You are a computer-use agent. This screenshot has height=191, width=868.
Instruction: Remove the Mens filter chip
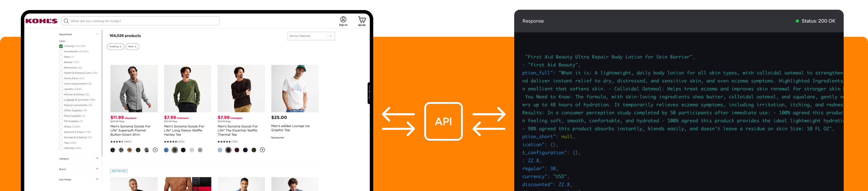pyautogui.click(x=136, y=47)
